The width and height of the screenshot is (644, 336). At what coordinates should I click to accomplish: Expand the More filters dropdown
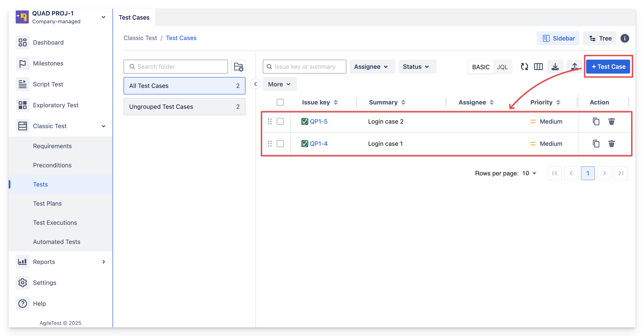[x=279, y=84]
